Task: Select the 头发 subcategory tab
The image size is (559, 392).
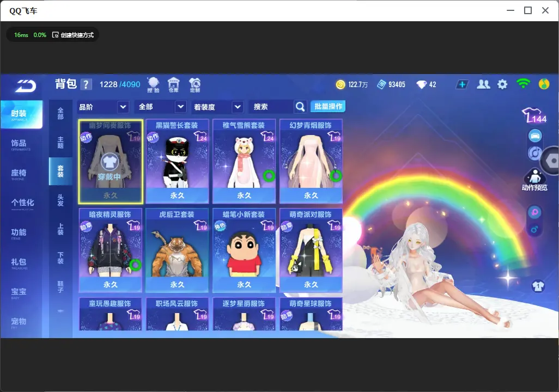Action: click(x=60, y=200)
